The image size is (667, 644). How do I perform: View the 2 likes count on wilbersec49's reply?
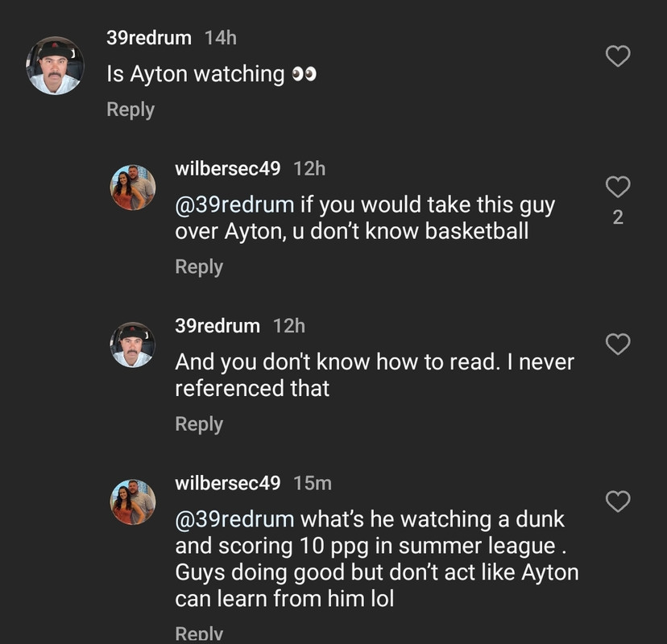(x=618, y=217)
